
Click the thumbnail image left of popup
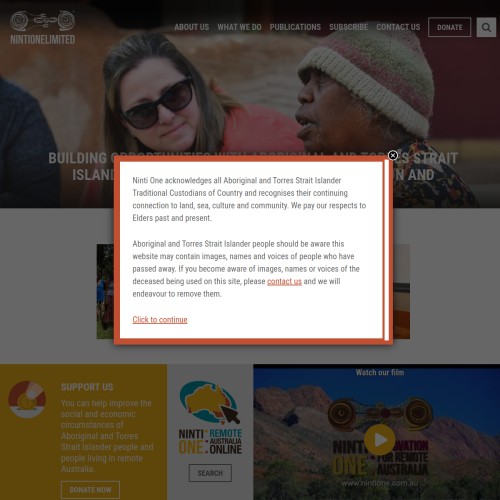(x=105, y=291)
